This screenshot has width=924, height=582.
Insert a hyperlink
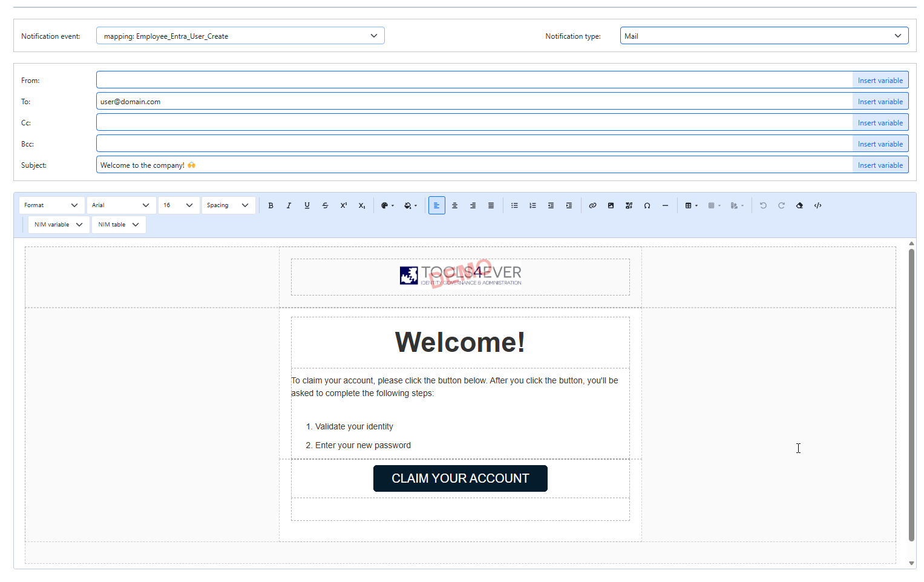(x=592, y=205)
